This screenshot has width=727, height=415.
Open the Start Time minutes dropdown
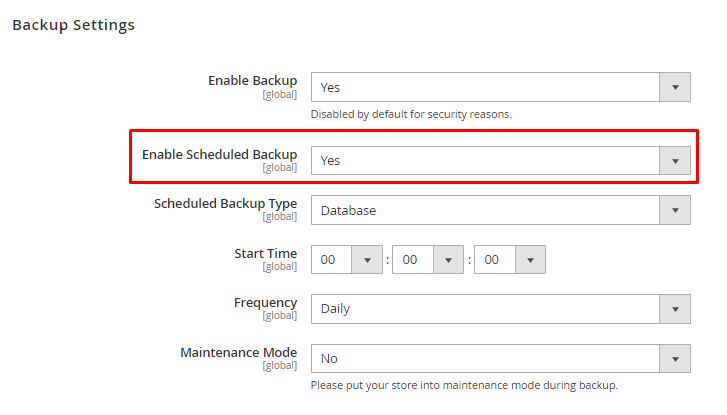449,259
